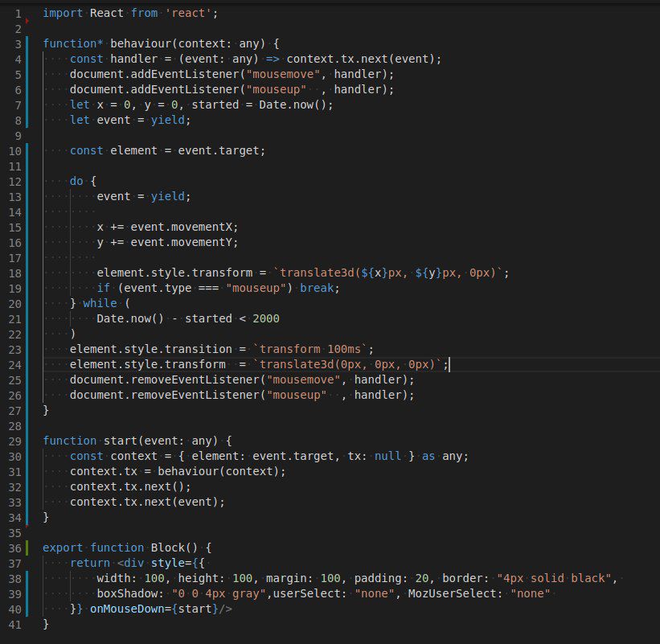Image resolution: width=660 pixels, height=644 pixels.
Task: Click event.movementY text
Action: pos(181,243)
